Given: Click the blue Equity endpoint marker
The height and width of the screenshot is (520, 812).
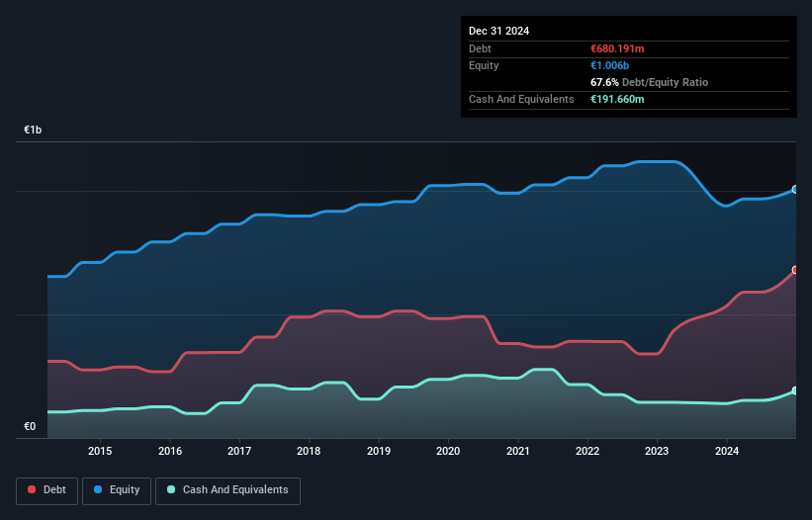Looking at the screenshot, I should pos(795,190).
